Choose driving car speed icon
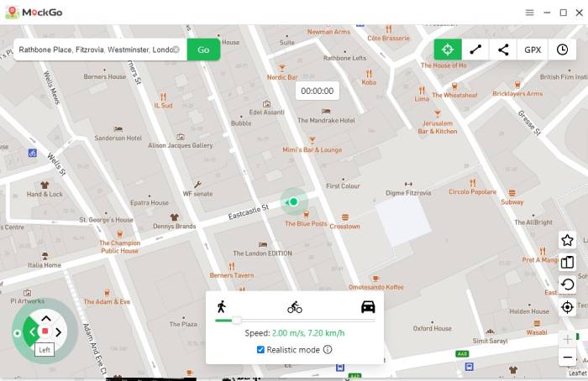 pyautogui.click(x=368, y=307)
